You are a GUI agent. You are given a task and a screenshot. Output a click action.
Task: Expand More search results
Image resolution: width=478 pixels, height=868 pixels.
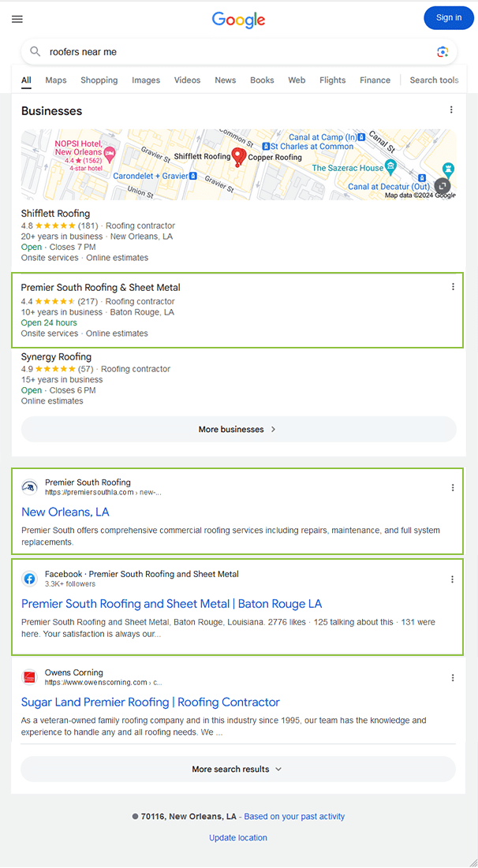238,769
